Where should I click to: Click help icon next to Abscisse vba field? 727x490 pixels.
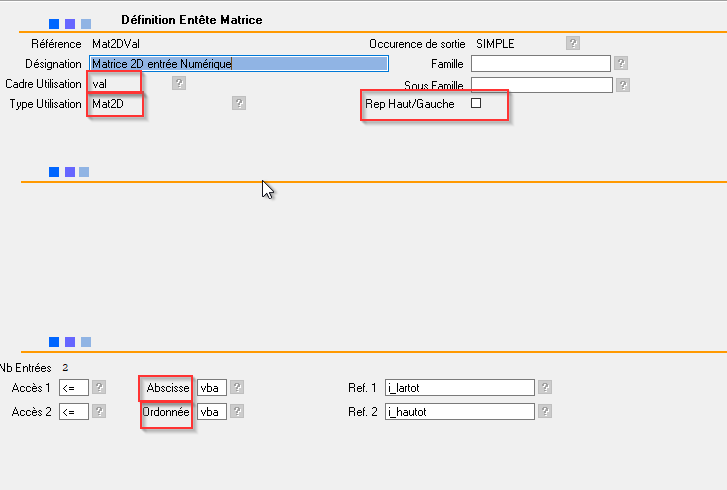[237, 387]
